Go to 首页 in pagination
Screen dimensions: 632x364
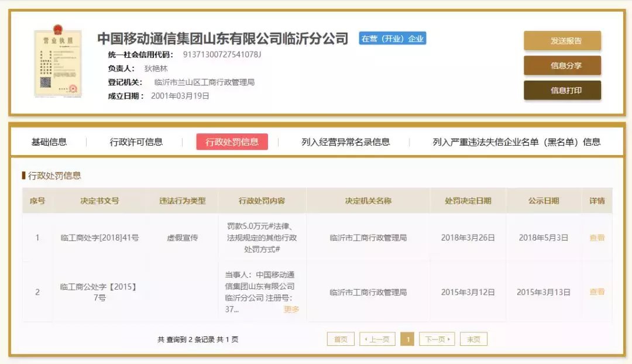(341, 339)
